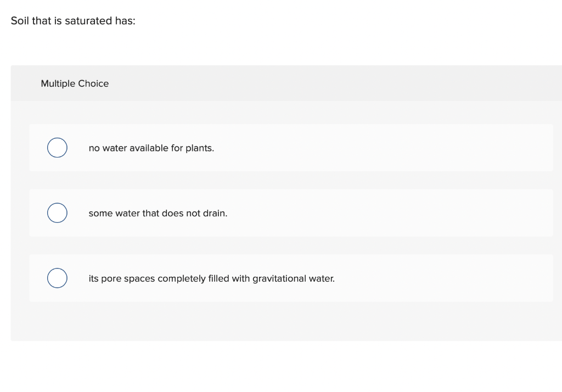Click the answer text 'some water that does not drain'
Screen dimensions: 562x392
point(158,213)
